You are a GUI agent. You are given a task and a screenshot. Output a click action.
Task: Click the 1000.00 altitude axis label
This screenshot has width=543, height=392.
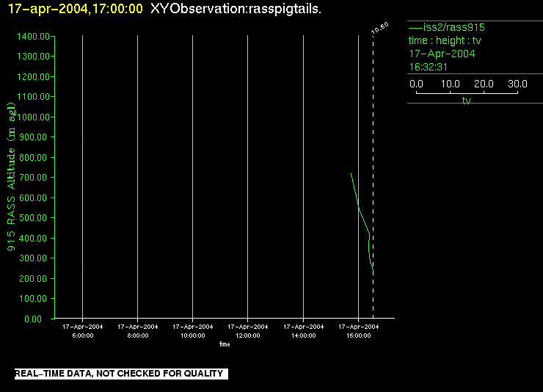click(x=33, y=117)
